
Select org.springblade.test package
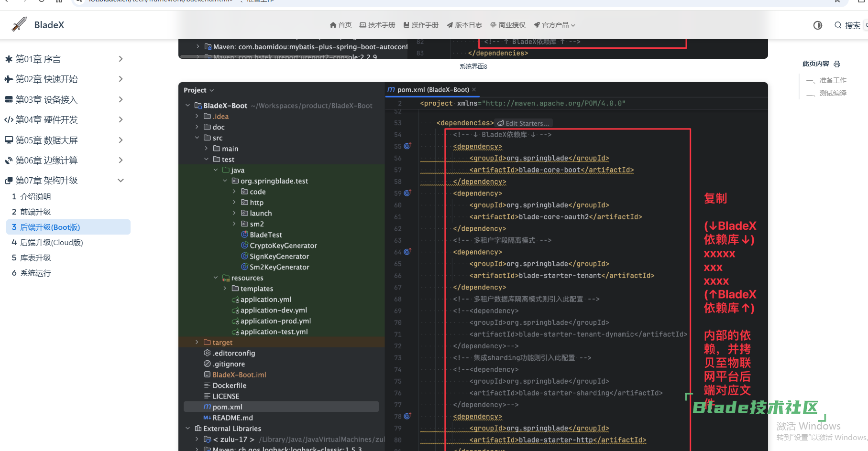point(274,181)
